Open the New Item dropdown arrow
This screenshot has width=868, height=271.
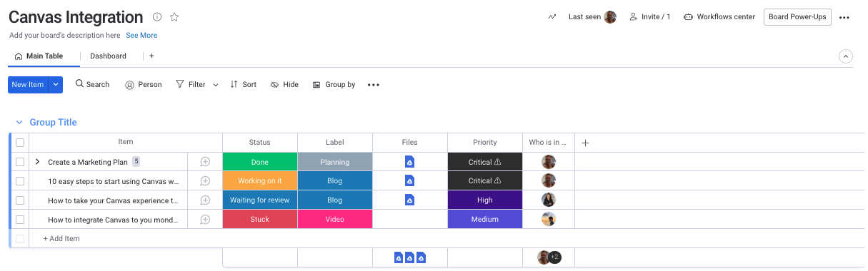coord(56,84)
